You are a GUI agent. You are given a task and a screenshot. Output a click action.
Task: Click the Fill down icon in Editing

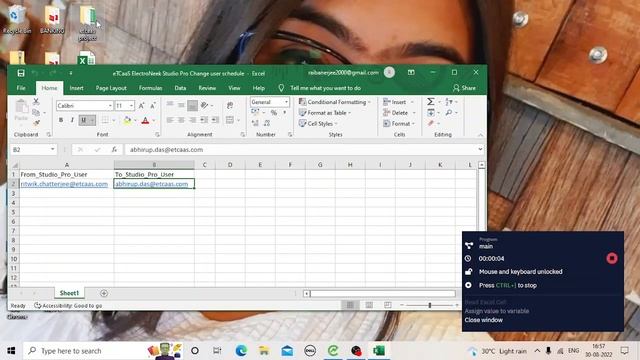431,112
